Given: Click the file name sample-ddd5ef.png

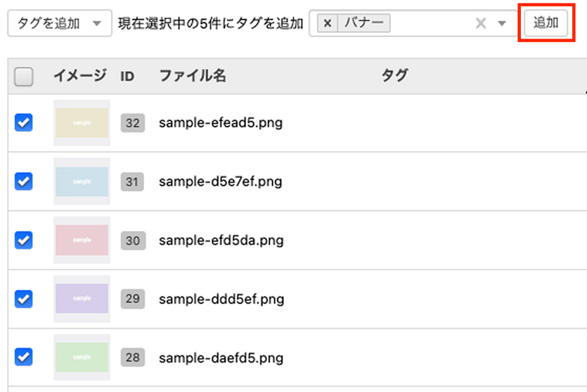Looking at the screenshot, I should (221, 299).
